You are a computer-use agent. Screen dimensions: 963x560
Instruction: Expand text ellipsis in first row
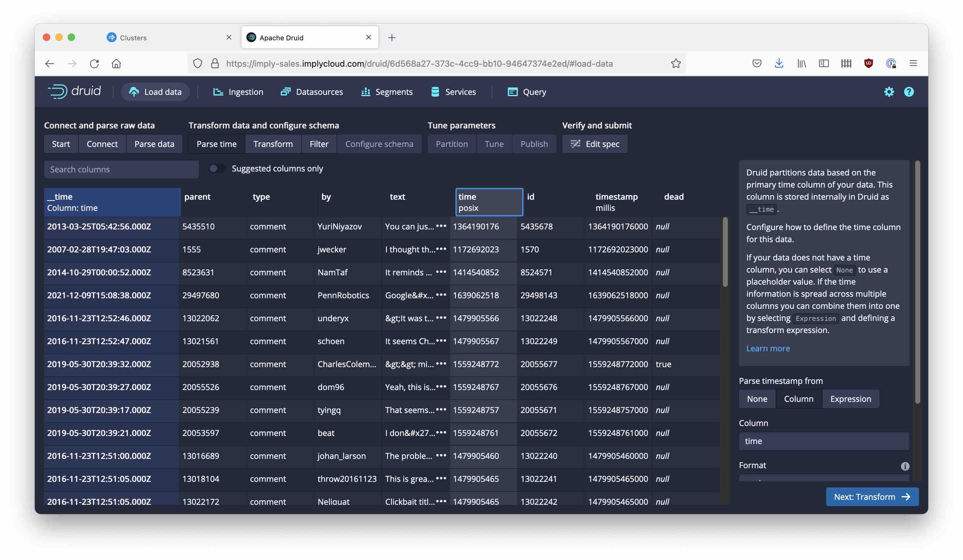click(441, 226)
